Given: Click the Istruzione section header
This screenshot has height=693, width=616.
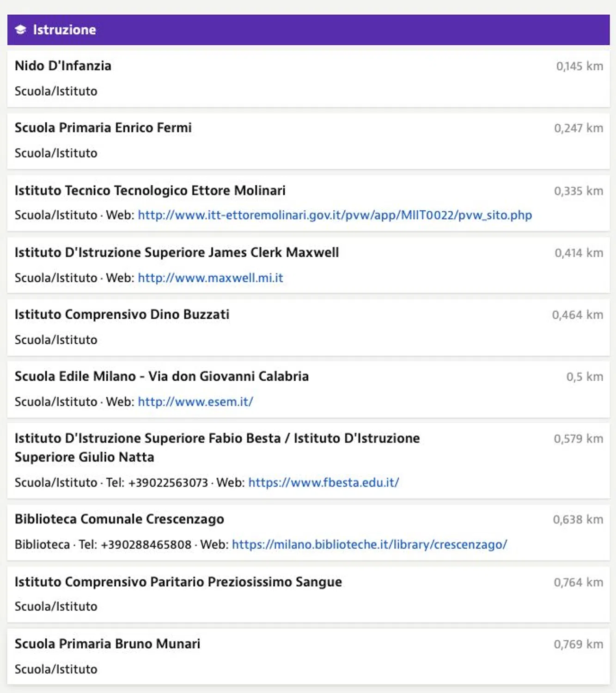Looking at the screenshot, I should (308, 30).
